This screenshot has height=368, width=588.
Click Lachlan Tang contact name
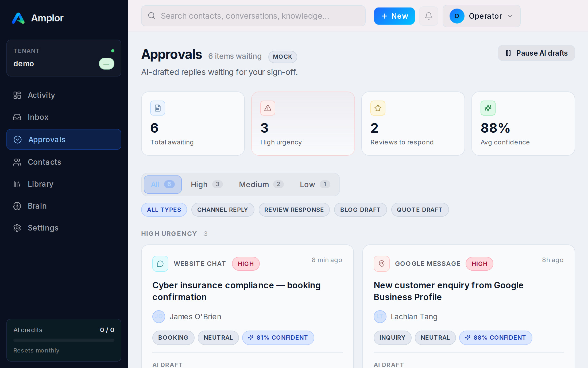tap(414, 317)
